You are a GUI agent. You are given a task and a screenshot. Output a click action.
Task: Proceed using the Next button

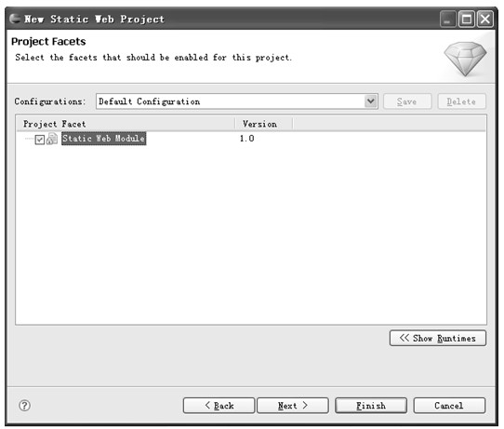tap(293, 406)
